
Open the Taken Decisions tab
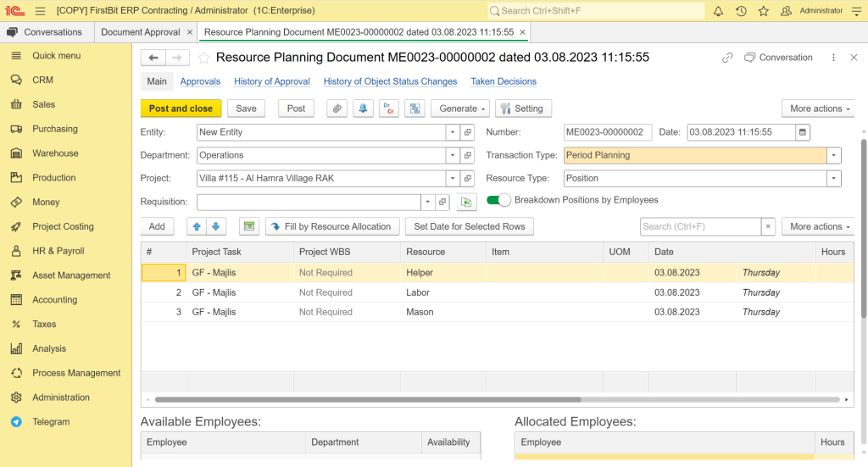(504, 81)
